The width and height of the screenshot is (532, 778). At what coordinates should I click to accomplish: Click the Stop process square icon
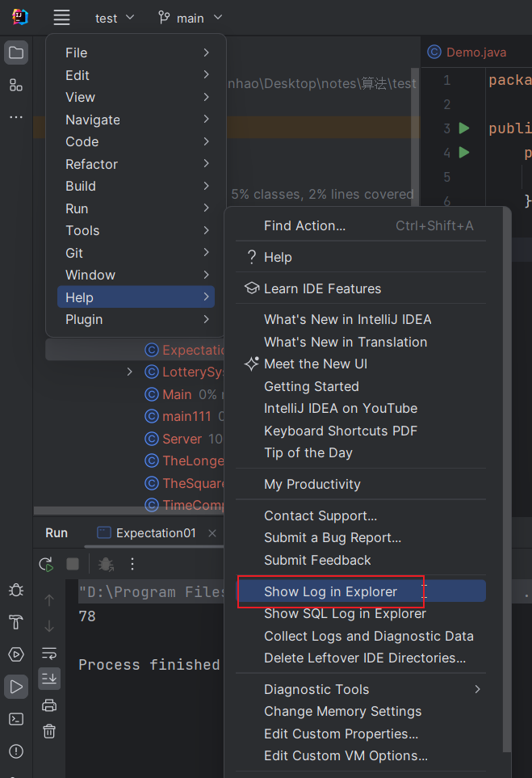pos(73,564)
